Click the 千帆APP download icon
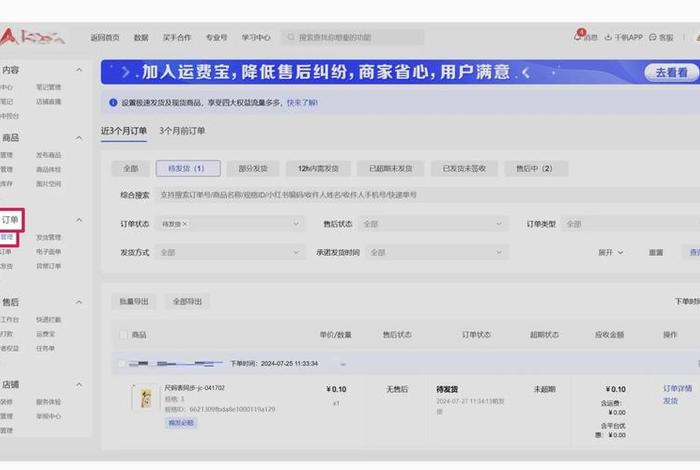Screen dimensions: 700x470 tap(608, 37)
